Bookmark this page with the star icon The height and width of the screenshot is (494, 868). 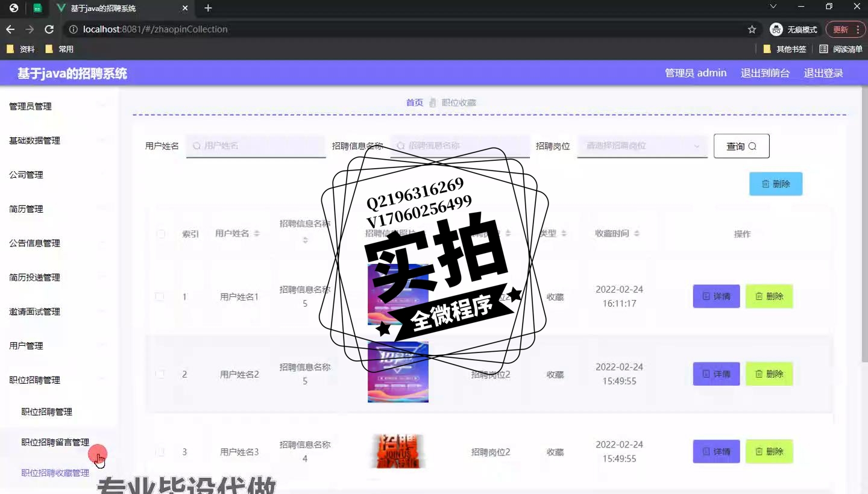[x=752, y=29]
